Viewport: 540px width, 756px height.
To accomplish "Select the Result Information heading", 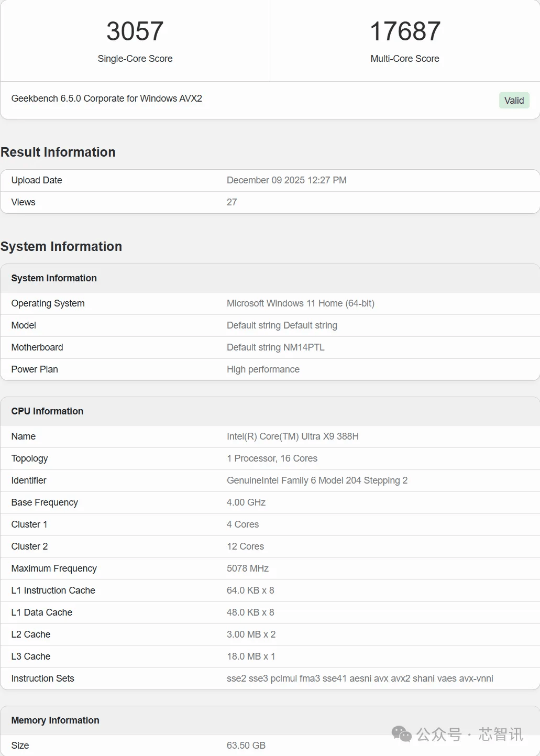I will click(x=58, y=152).
